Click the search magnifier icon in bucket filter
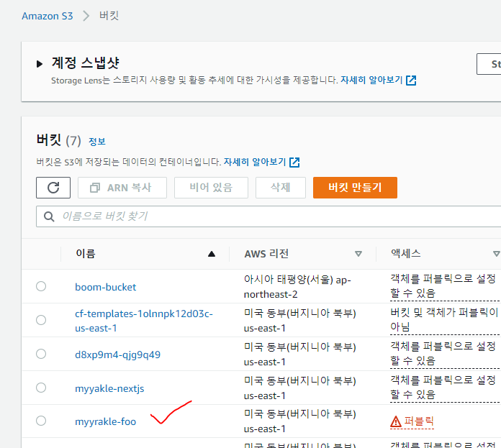Screen dimensions: 501x448 click(x=49, y=216)
